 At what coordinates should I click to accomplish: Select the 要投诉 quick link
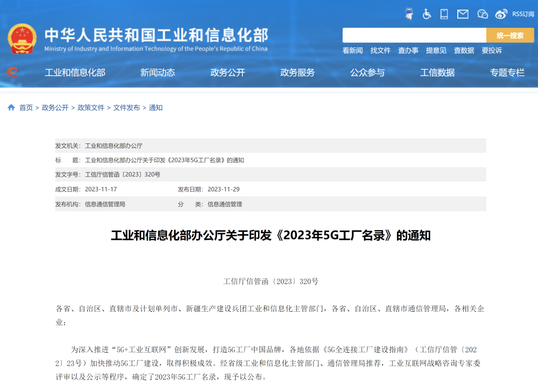tap(492, 50)
